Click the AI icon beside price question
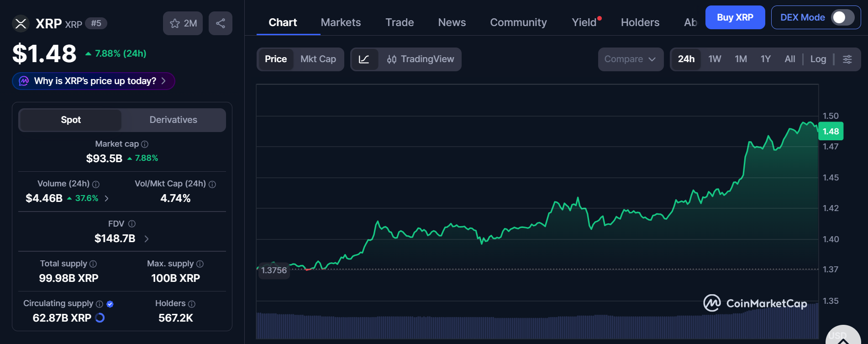Image resolution: width=868 pixels, height=344 pixels. point(24,81)
